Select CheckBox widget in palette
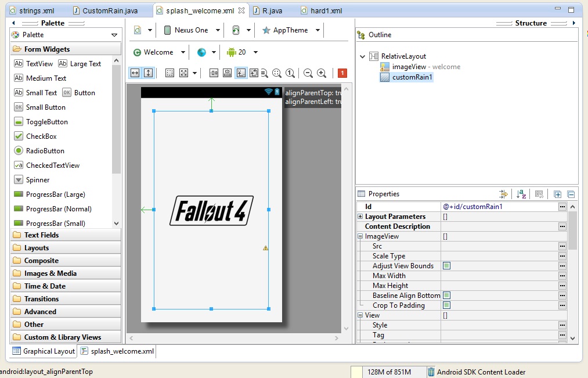This screenshot has height=378, width=588. (35, 136)
